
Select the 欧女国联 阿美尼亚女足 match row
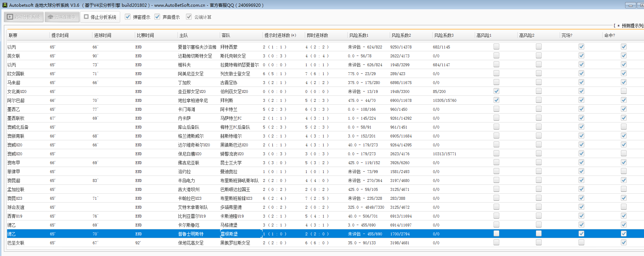[191, 74]
